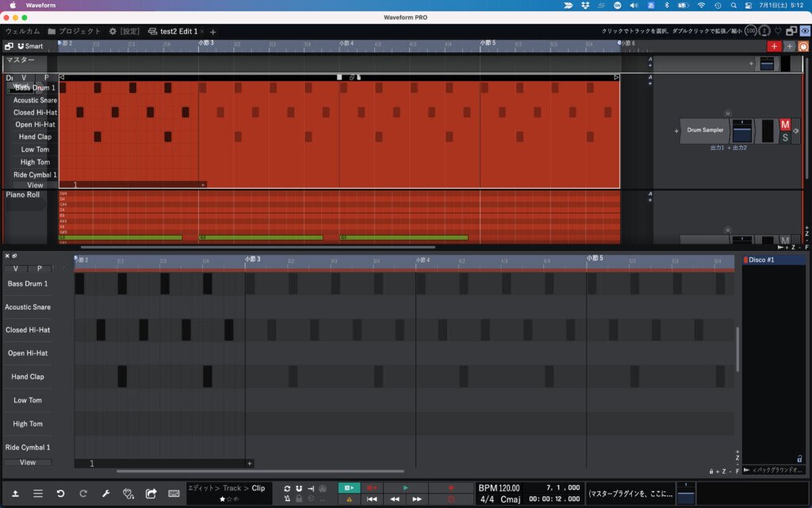
Task: Toggle the lock icon in the transport toolbar
Action: 299,499
